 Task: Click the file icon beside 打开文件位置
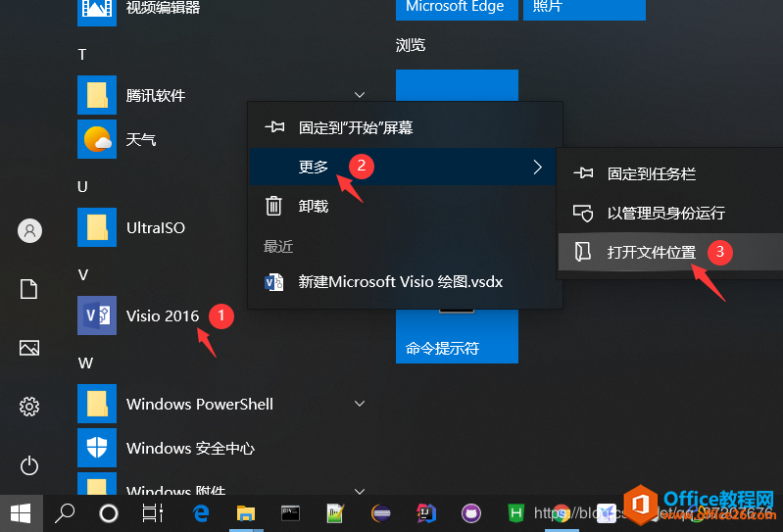coord(583,252)
